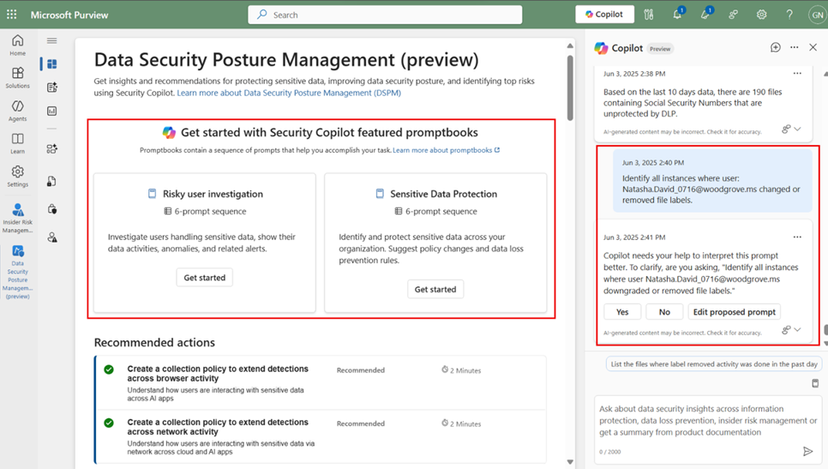Open the document lock icon in subnav
This screenshot has width=828, height=469.
click(x=52, y=182)
